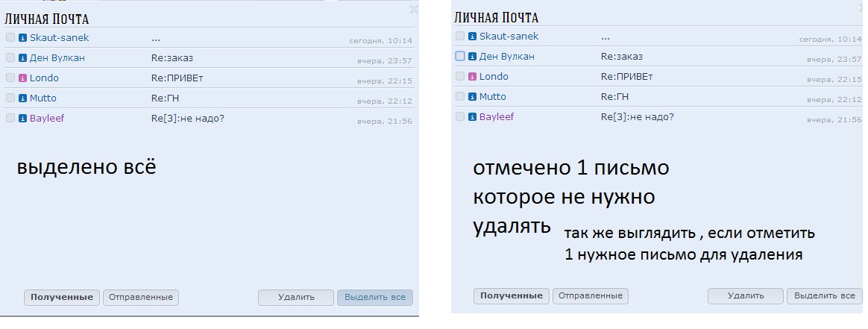
Task: Click info icon beside Skaut-sanek, right window
Action: pos(472,36)
